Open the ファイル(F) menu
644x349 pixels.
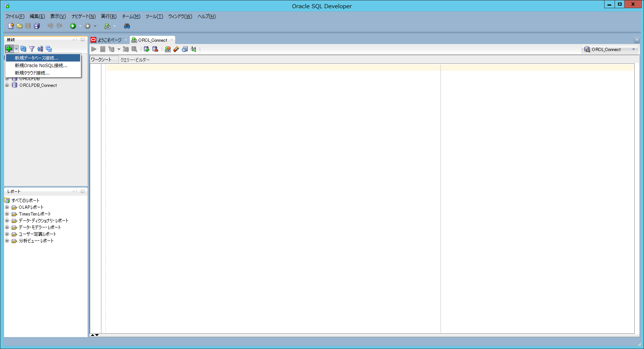pyautogui.click(x=15, y=16)
